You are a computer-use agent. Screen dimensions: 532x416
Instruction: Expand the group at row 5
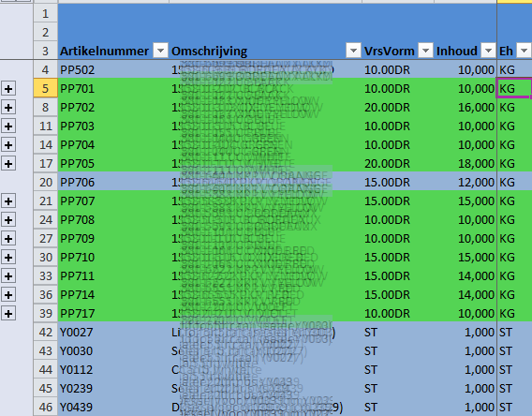(x=8, y=89)
